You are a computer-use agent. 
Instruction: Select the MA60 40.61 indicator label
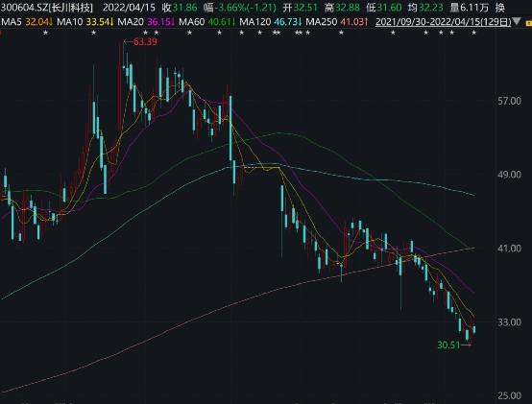click(207, 22)
